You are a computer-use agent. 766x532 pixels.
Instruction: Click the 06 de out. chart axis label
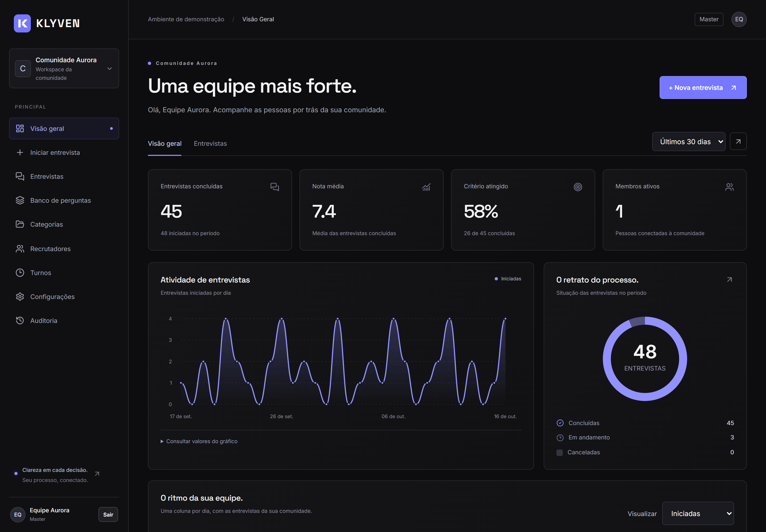[394, 417]
